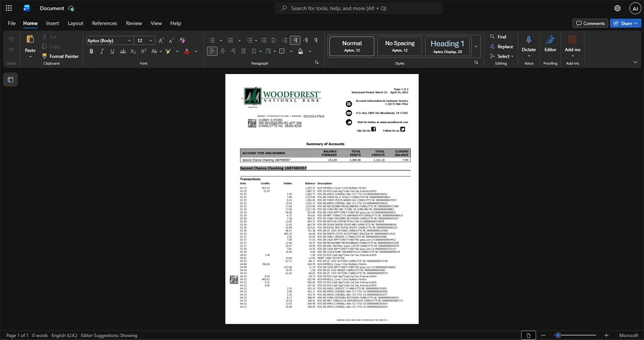This screenshot has width=644, height=340.
Task: Expand the Paste options arrow
Action: tap(30, 57)
